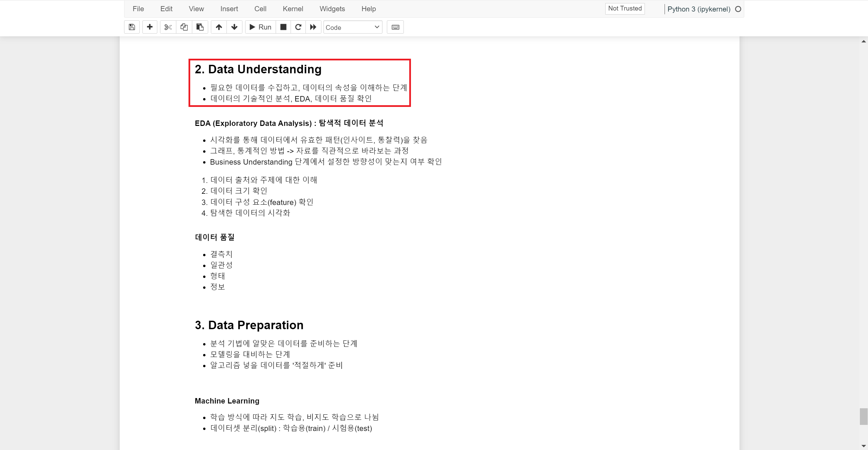Copy selected cells icon
This screenshot has height=450, width=868.
coord(184,27)
